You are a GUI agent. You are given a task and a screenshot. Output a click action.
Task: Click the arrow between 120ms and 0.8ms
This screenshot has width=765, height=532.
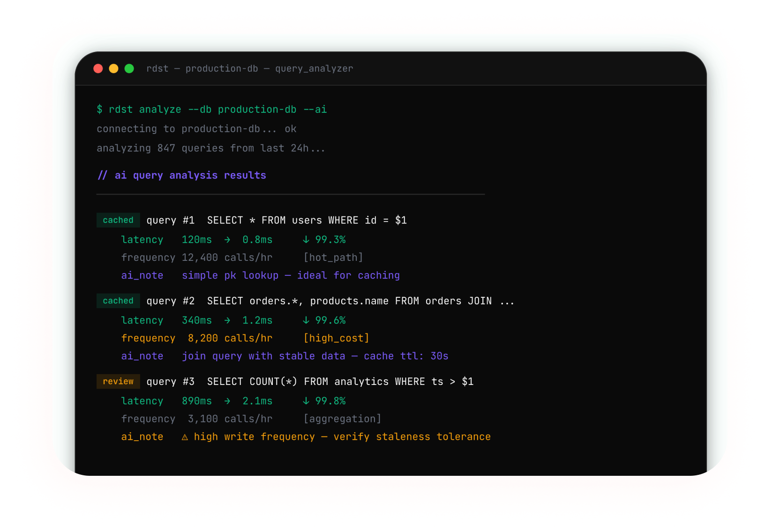point(227,240)
